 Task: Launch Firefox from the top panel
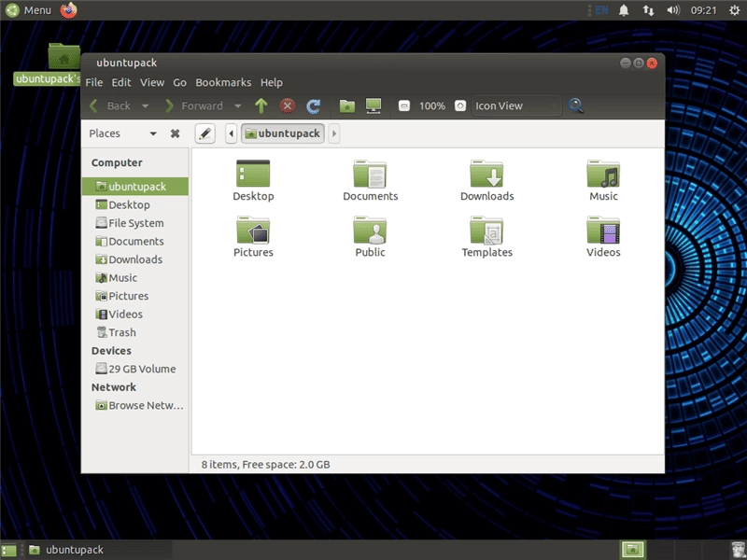tap(68, 10)
